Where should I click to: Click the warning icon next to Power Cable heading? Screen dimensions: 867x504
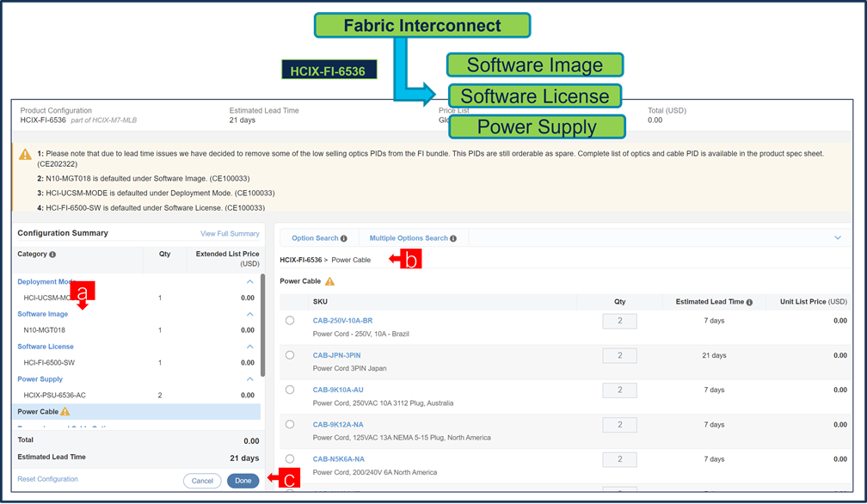pos(330,281)
